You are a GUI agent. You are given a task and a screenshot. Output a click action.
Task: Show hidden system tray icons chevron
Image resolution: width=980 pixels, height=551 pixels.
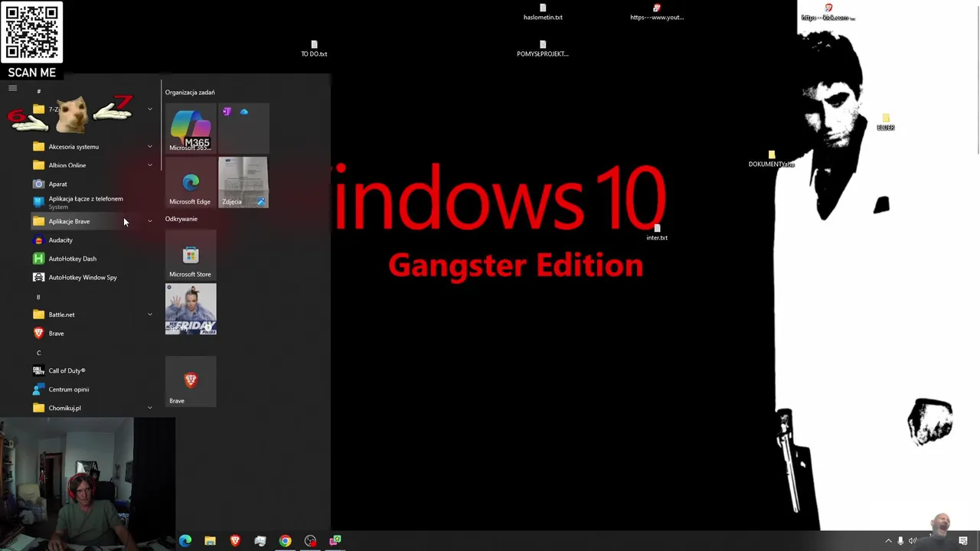click(x=888, y=541)
